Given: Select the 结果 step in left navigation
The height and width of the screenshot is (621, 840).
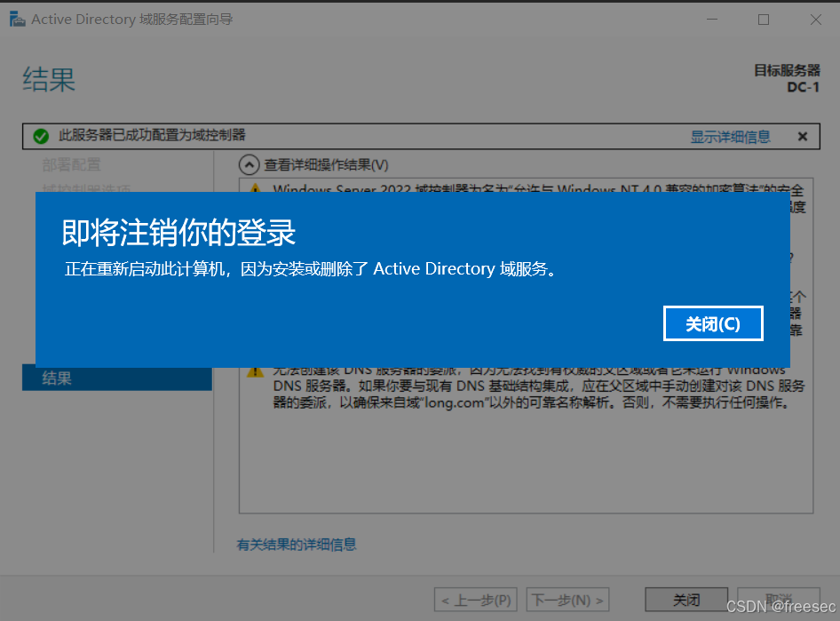Looking at the screenshot, I should coord(117,378).
